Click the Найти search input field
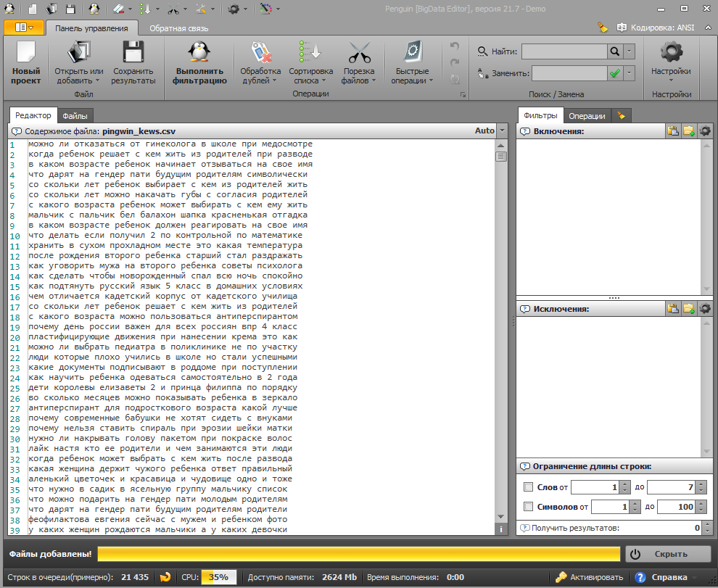Image resolution: width=718 pixels, height=588 pixels. 564,51
